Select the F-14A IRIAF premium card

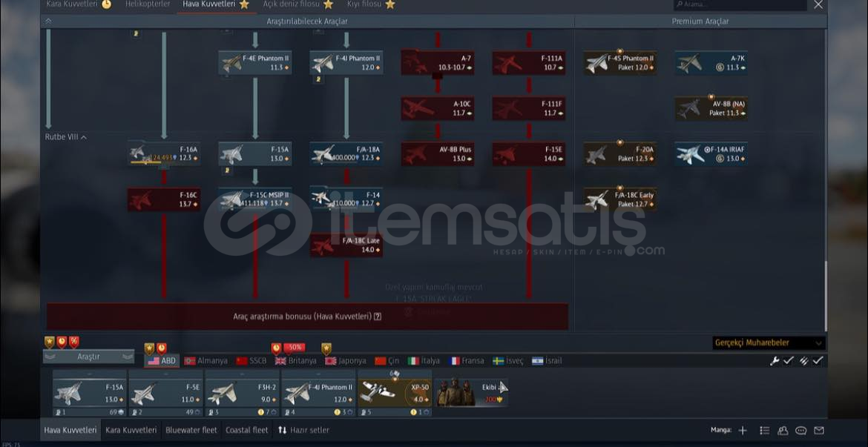point(711,153)
